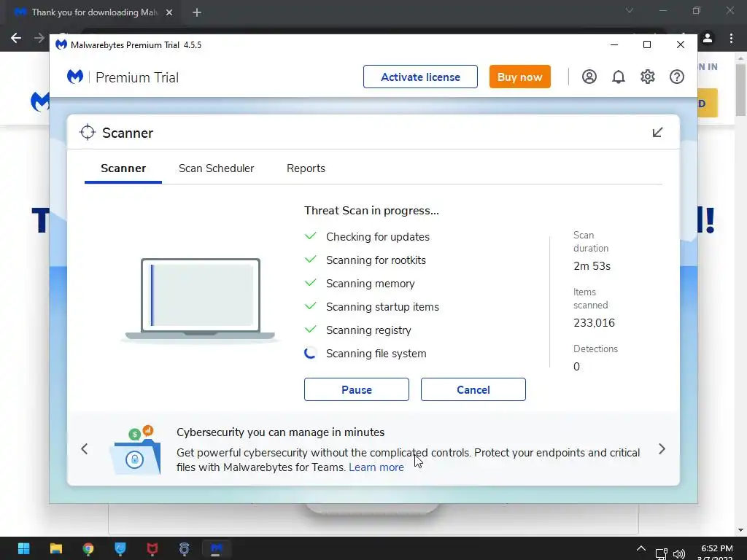Select the 'Thank you for downloading' Chrome tab
This screenshot has width=747, height=560.
94,12
